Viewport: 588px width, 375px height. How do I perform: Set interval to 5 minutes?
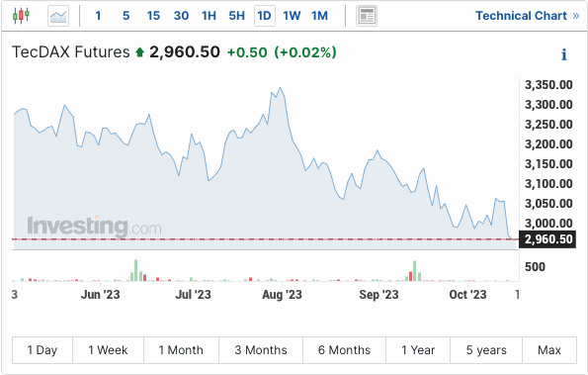pyautogui.click(x=126, y=16)
